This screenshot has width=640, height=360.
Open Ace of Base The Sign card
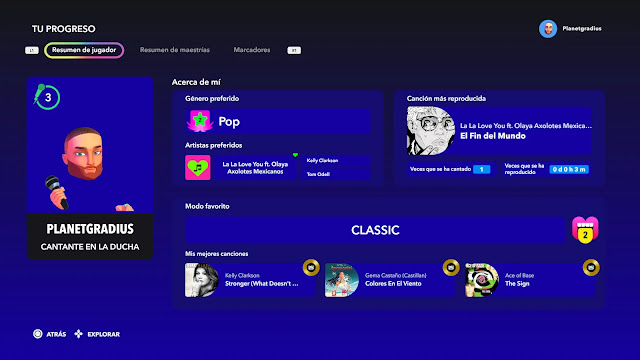530,280
